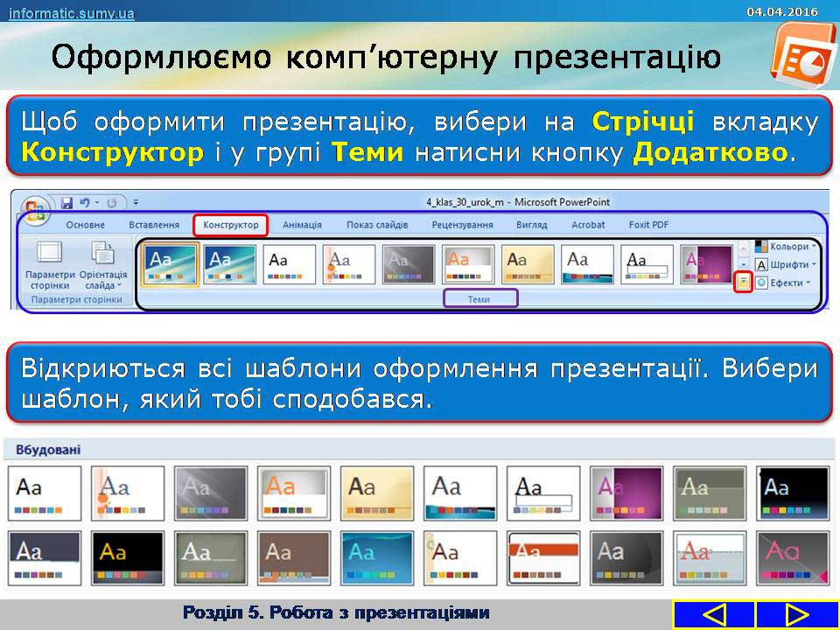840x630 pixels.
Task: Click the PowerPoint logo in slide header
Action: pyautogui.click(x=796, y=54)
